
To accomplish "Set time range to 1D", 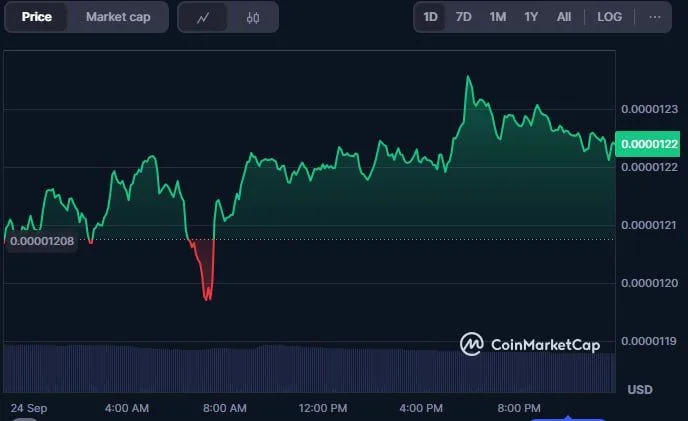I will click(430, 17).
